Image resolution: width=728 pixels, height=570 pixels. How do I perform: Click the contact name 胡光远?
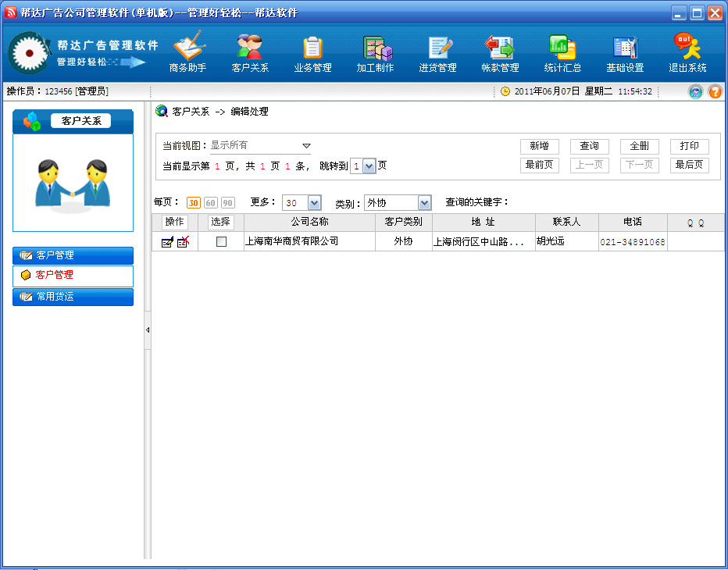pyautogui.click(x=551, y=241)
